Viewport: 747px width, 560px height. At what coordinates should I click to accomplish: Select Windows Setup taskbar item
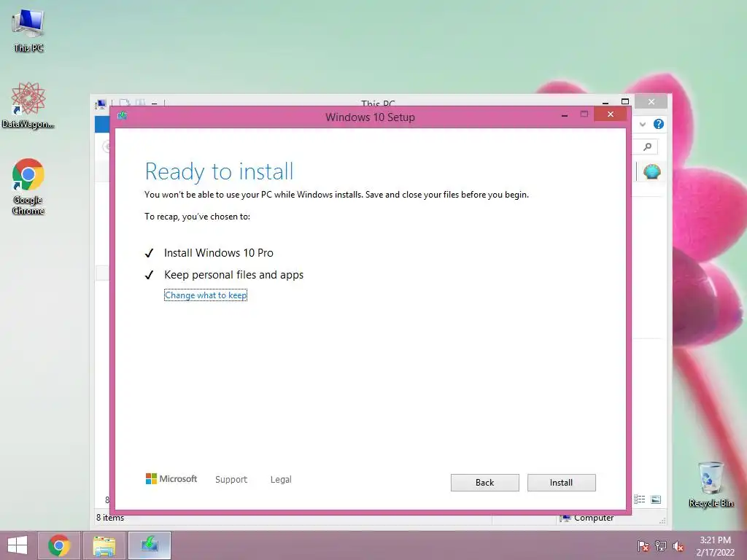point(149,545)
